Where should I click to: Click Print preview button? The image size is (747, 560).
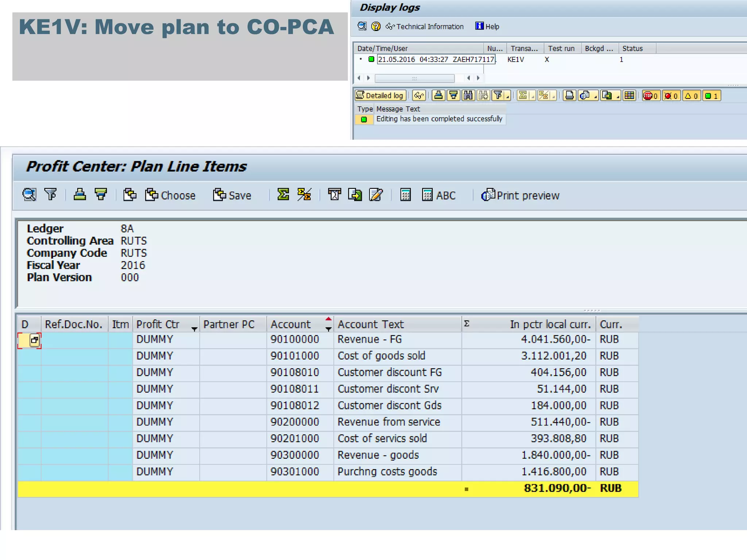click(520, 195)
